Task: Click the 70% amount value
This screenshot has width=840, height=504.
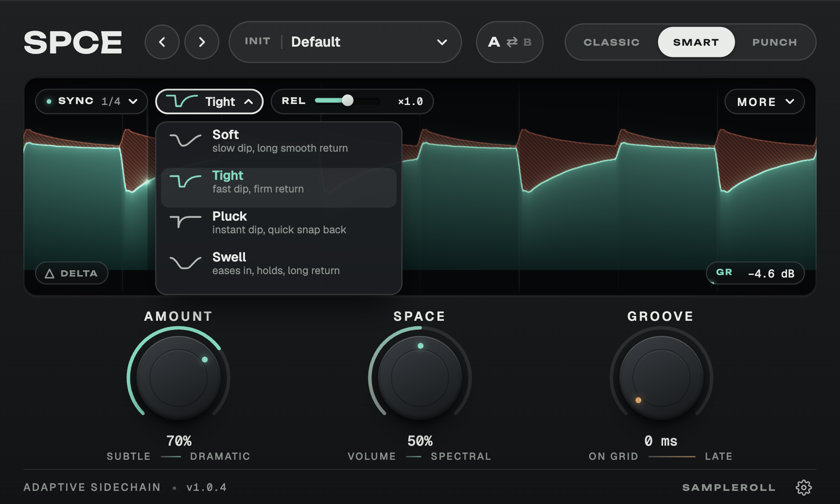Action: coord(179,441)
